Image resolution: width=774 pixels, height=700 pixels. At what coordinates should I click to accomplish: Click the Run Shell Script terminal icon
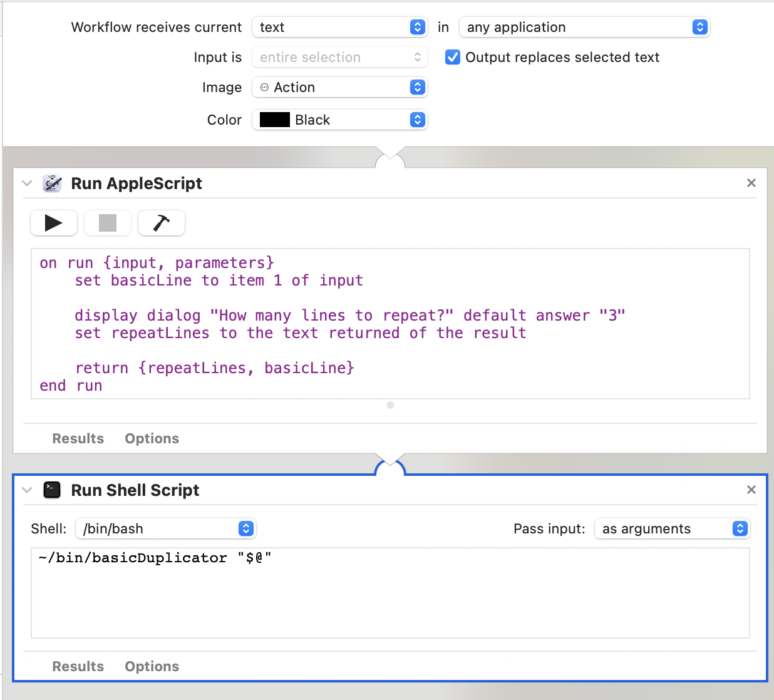(x=52, y=490)
